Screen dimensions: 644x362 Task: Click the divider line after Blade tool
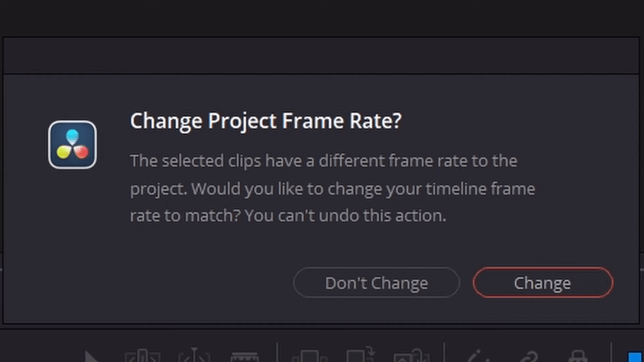(x=278, y=353)
